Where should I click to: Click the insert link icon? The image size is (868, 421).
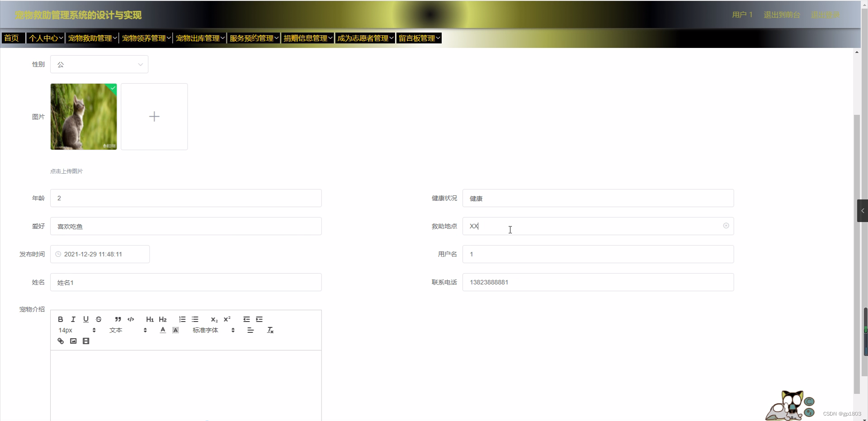pyautogui.click(x=60, y=341)
